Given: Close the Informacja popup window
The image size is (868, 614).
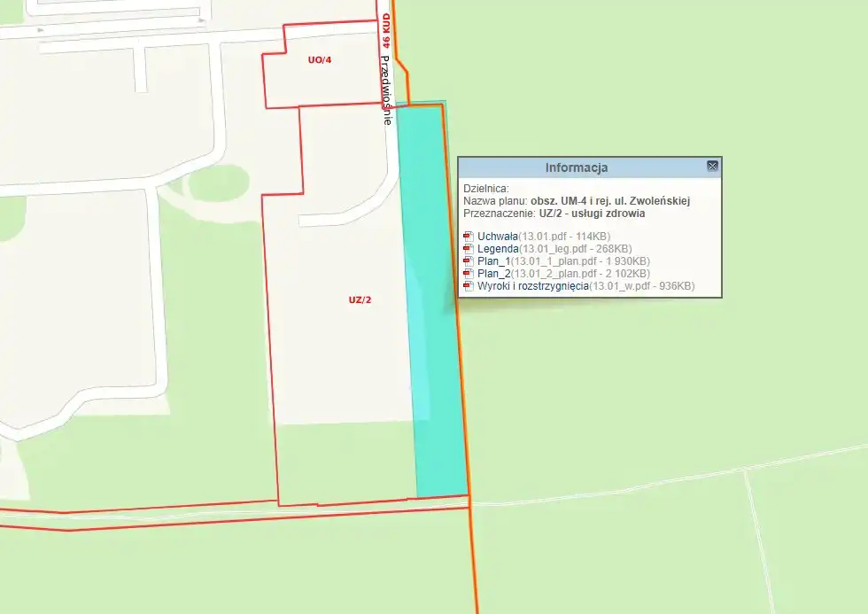Looking at the screenshot, I should point(712,166).
